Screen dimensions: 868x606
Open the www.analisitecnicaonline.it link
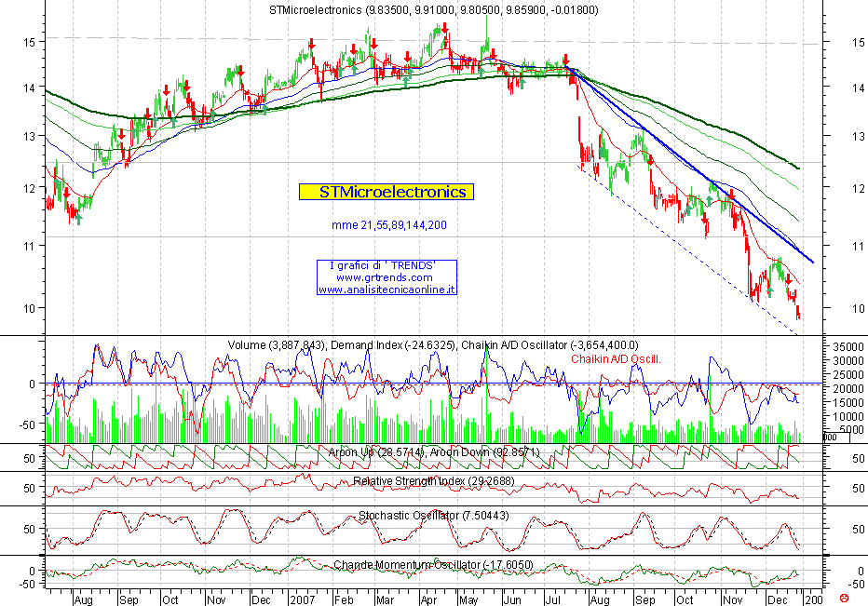[x=387, y=289]
